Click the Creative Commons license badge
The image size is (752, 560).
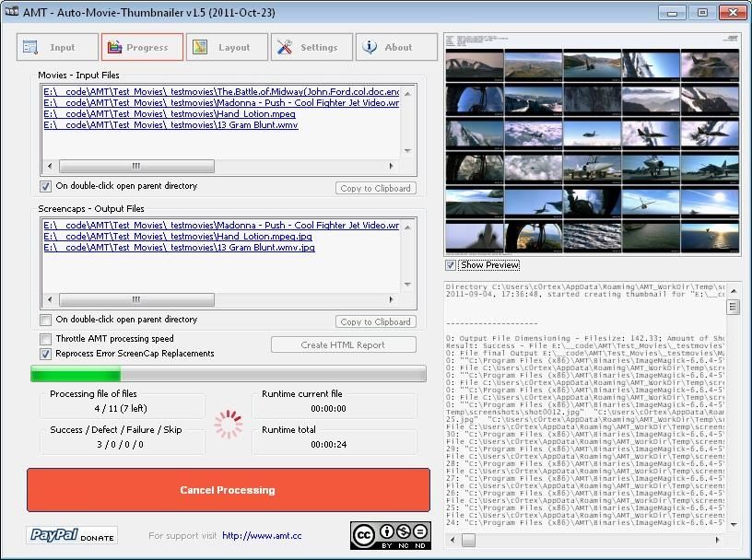[x=390, y=535]
